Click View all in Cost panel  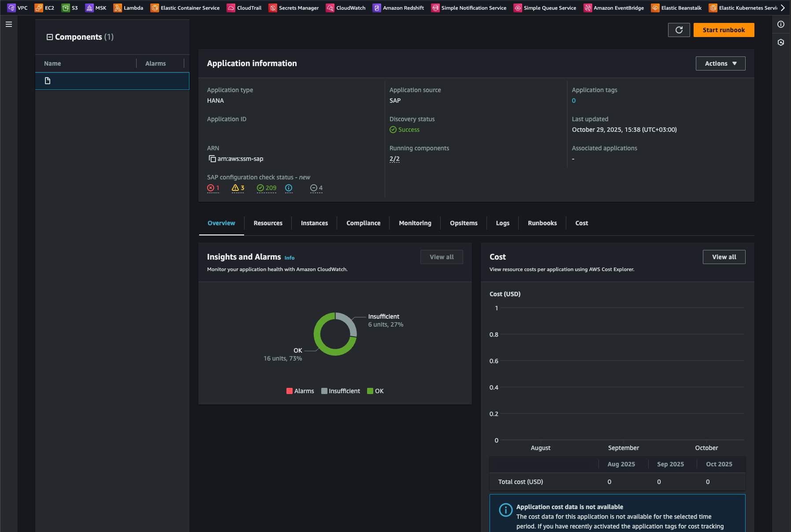pyautogui.click(x=724, y=257)
